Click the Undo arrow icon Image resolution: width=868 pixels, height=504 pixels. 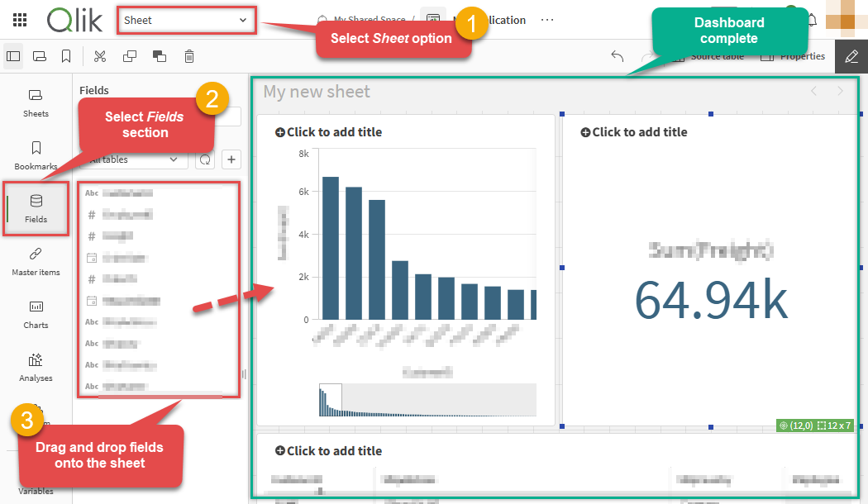[617, 55]
